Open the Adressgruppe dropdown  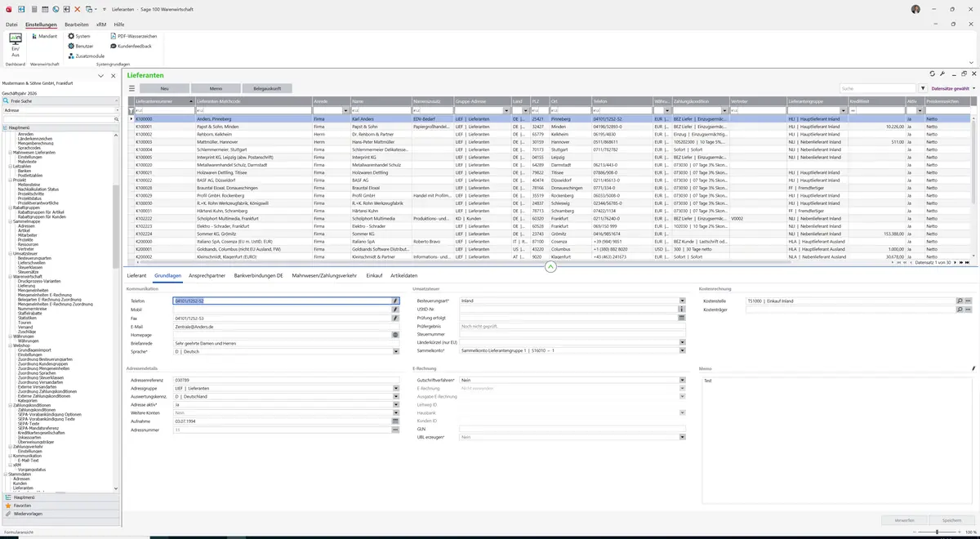click(395, 389)
